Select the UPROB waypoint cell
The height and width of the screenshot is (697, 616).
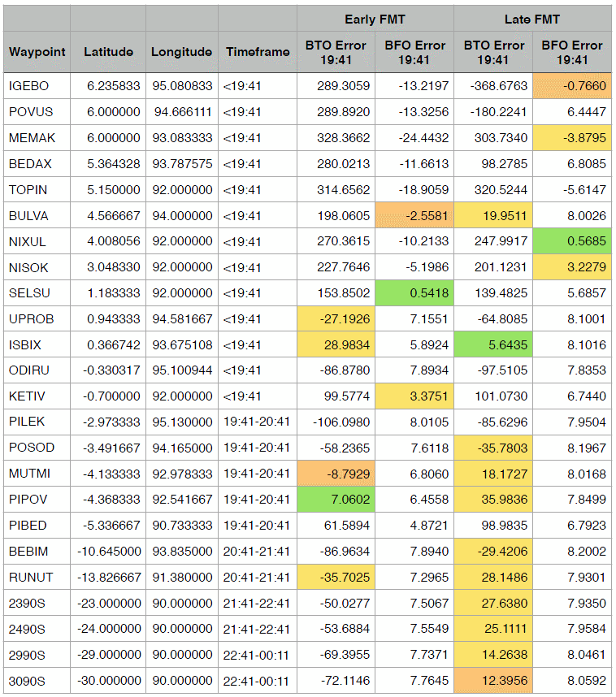[37, 318]
